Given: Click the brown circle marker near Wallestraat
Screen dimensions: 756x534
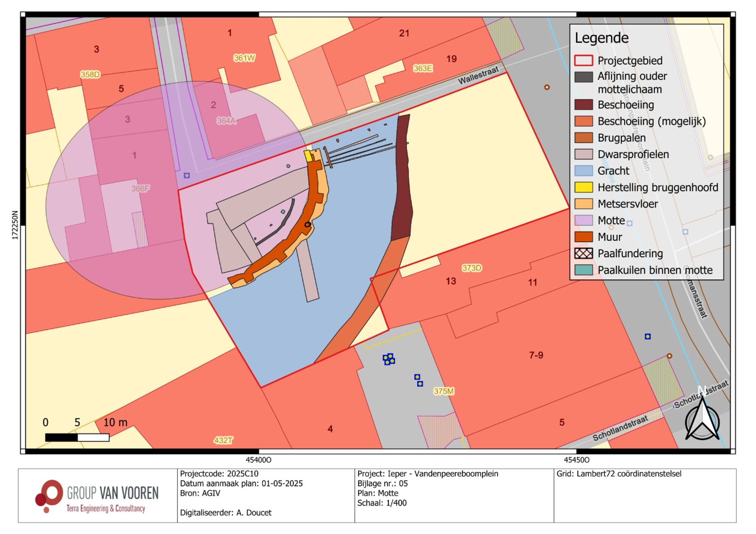Looking at the screenshot, I should click(547, 87).
